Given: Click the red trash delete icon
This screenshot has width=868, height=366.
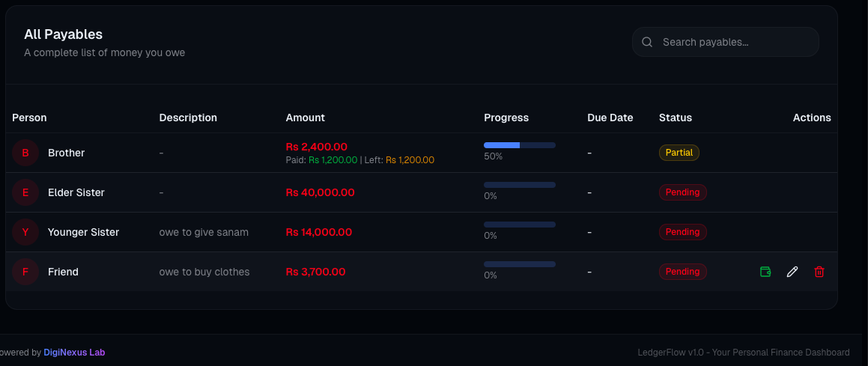Looking at the screenshot, I should pos(819,272).
